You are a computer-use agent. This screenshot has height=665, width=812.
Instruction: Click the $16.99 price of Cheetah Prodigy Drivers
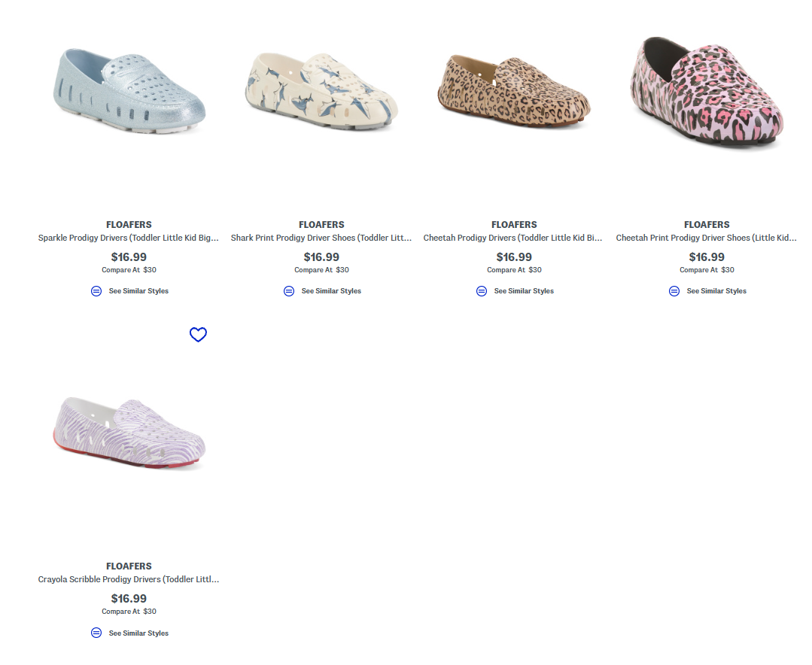[514, 257]
